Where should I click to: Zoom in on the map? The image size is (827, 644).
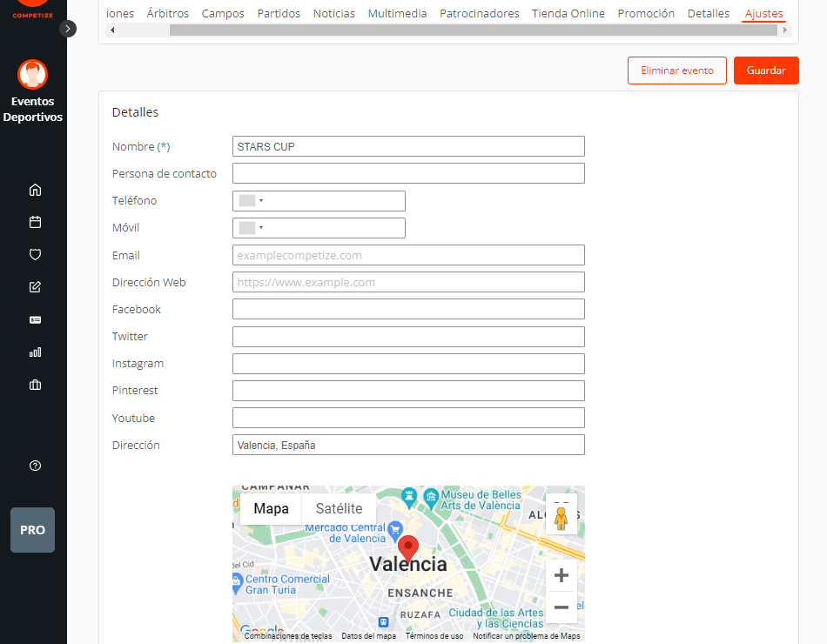pyautogui.click(x=561, y=575)
